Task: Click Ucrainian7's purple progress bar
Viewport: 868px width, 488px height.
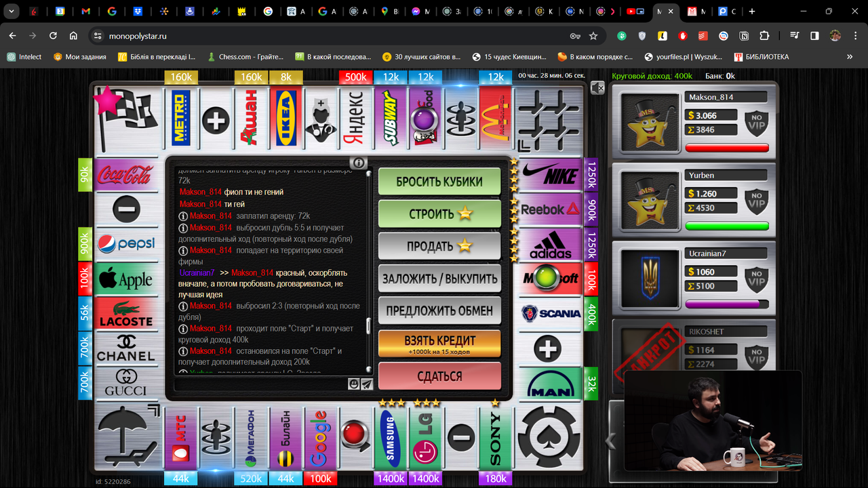Action: tap(727, 304)
